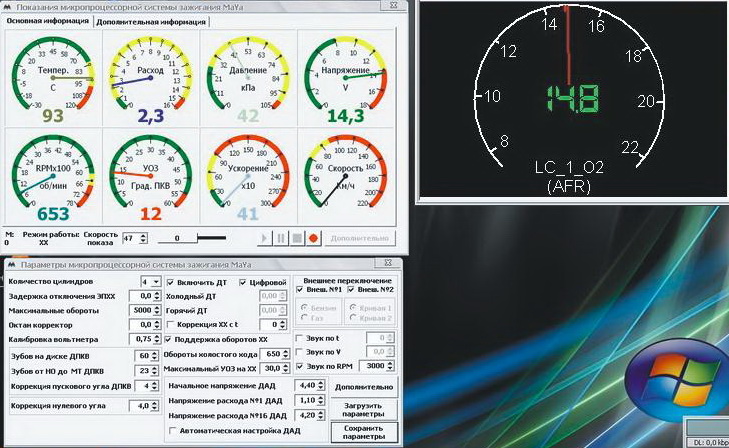Start recording with the red record button

(313, 239)
